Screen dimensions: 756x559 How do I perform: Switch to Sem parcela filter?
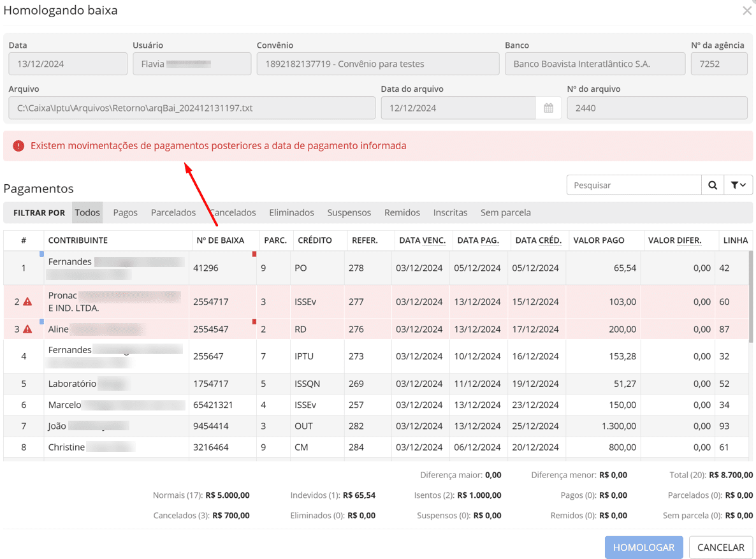(x=505, y=213)
